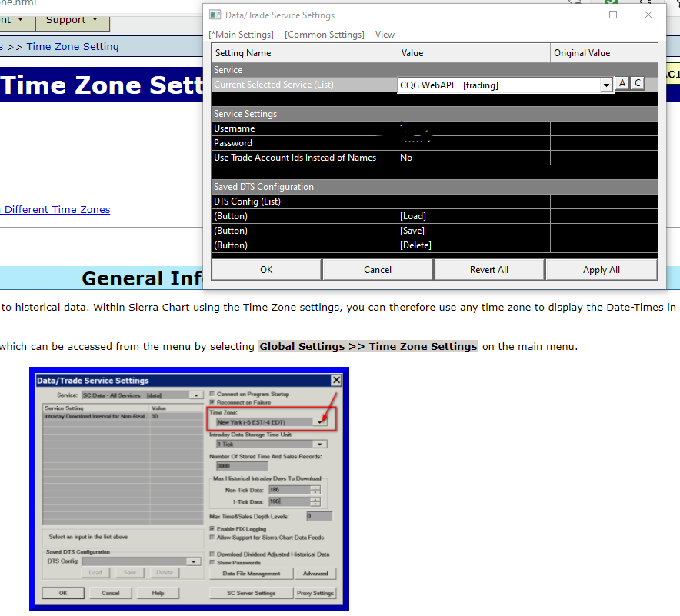This screenshot has height=616, width=680.
Task: Click the Setting Name column header
Action: point(305,53)
